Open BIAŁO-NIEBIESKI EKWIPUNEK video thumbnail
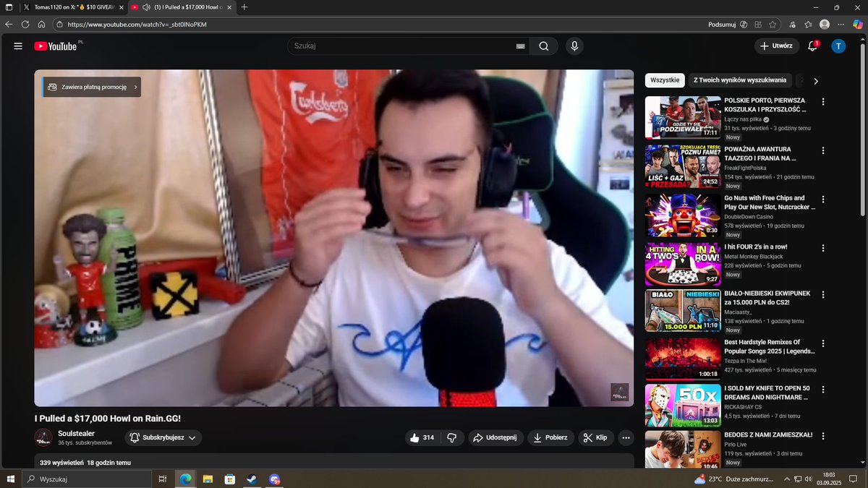The width and height of the screenshot is (868, 488). click(x=683, y=310)
